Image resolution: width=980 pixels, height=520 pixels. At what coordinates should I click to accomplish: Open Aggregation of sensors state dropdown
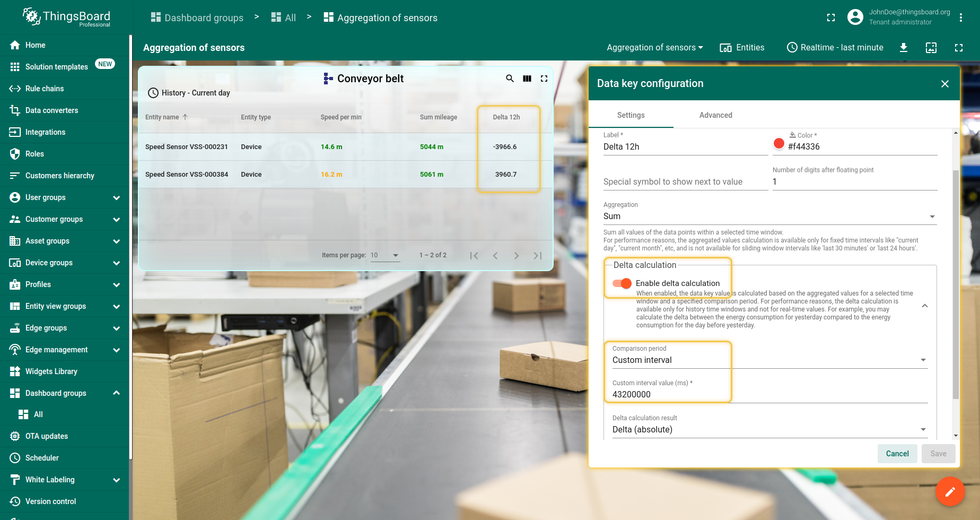click(655, 48)
